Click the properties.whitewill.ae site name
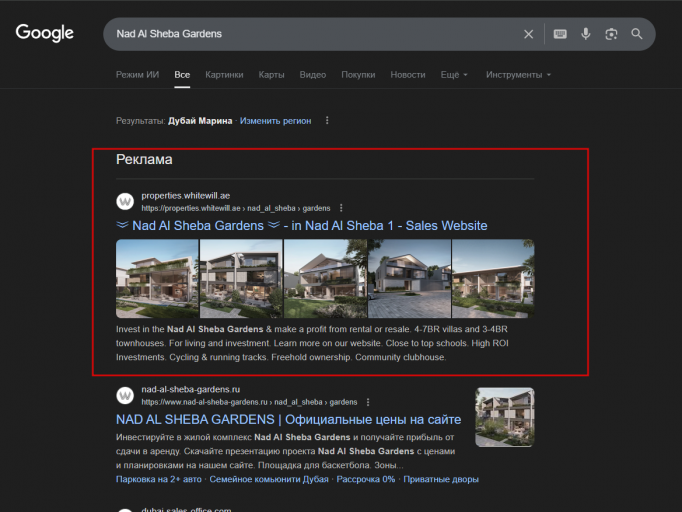The width and height of the screenshot is (682, 512). pos(186,196)
